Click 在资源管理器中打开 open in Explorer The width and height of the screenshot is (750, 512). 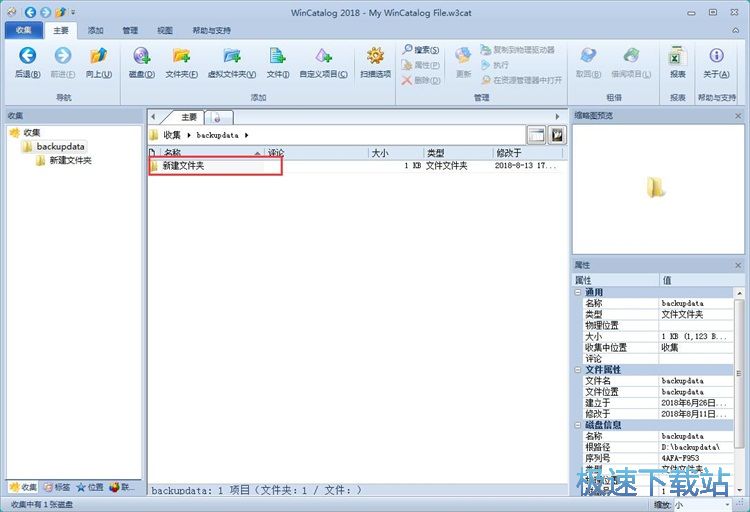point(521,80)
